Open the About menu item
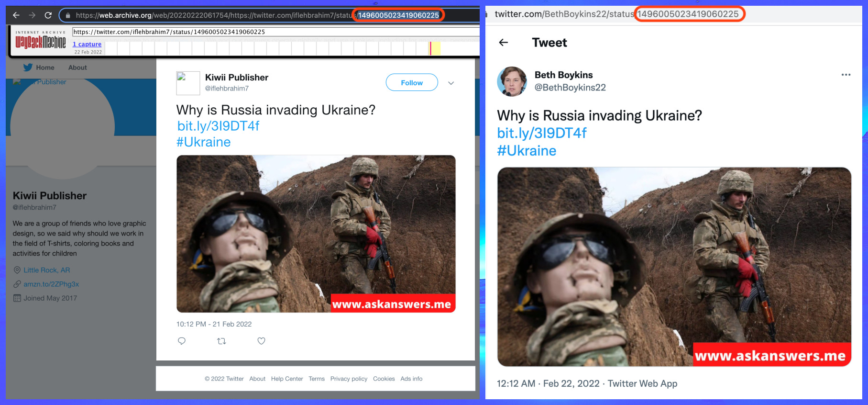This screenshot has width=868, height=405. [77, 67]
